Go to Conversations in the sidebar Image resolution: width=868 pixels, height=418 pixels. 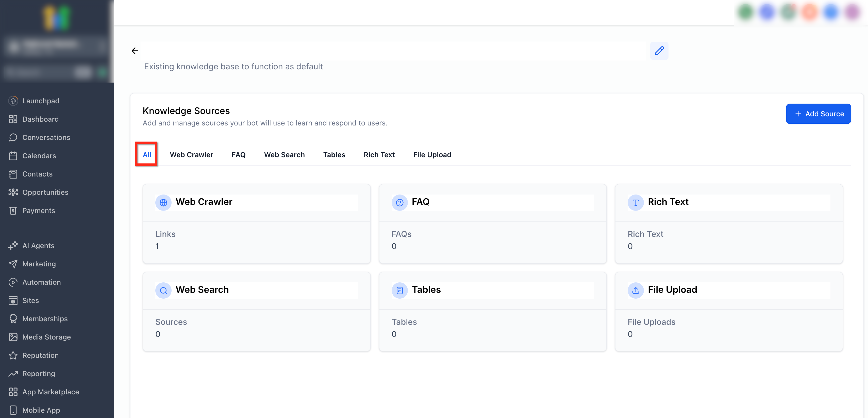[x=46, y=137]
